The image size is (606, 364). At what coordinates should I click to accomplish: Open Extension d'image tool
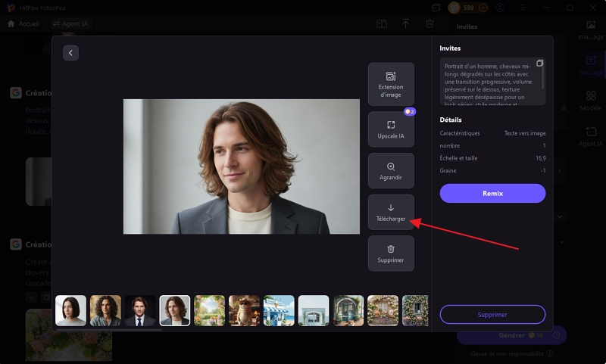click(391, 84)
